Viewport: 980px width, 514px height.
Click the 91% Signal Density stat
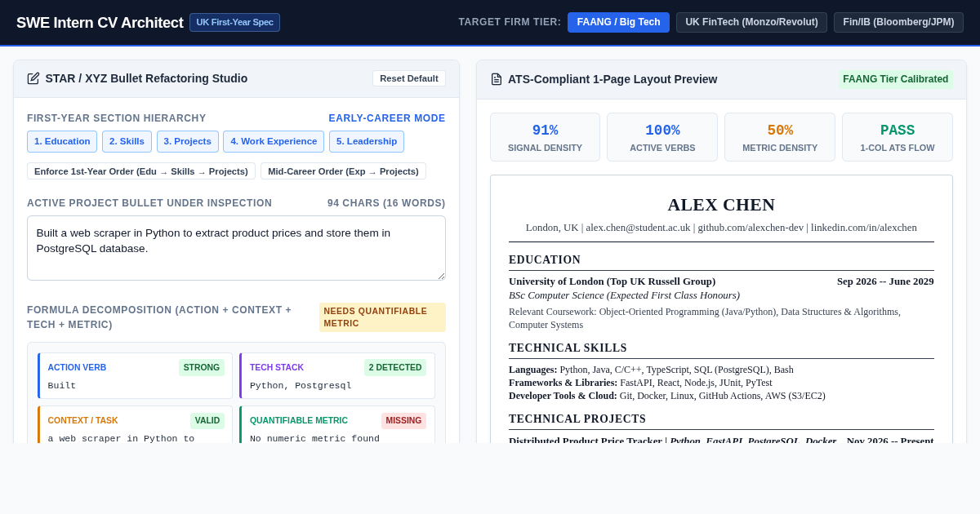tap(545, 137)
